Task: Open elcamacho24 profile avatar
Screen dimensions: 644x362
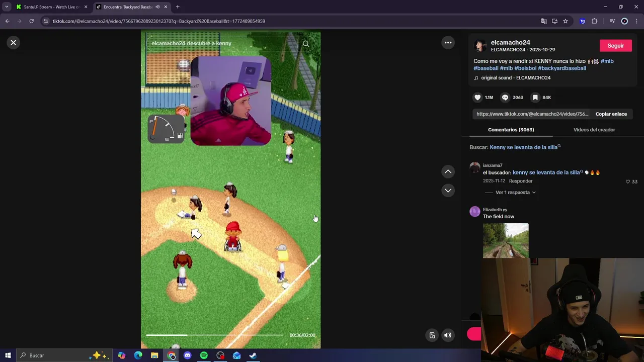Action: (x=480, y=46)
